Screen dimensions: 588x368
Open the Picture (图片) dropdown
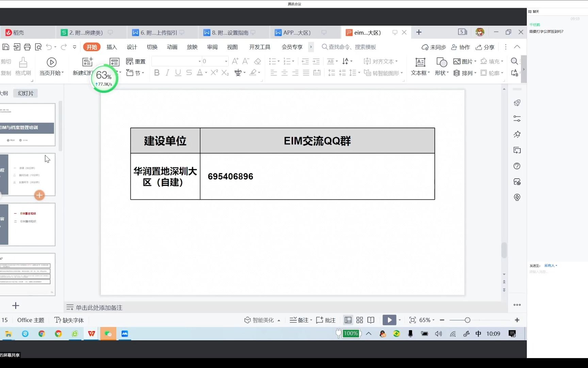pos(465,61)
